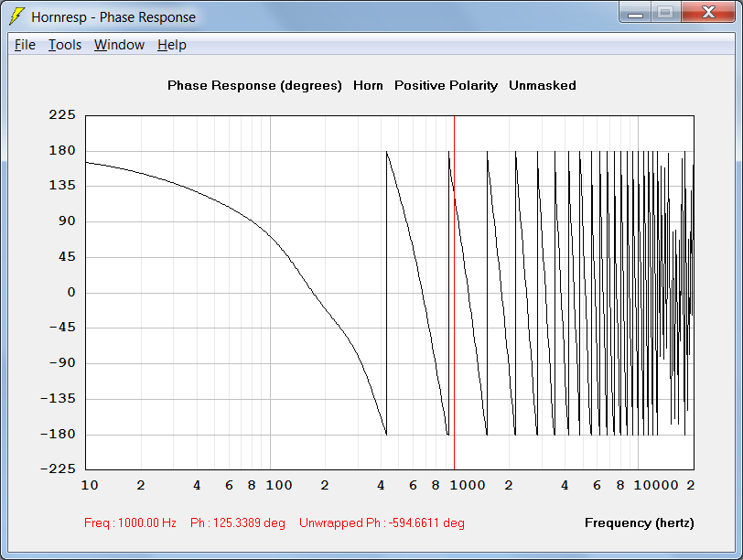Click the 'Horn' title text

368,86
